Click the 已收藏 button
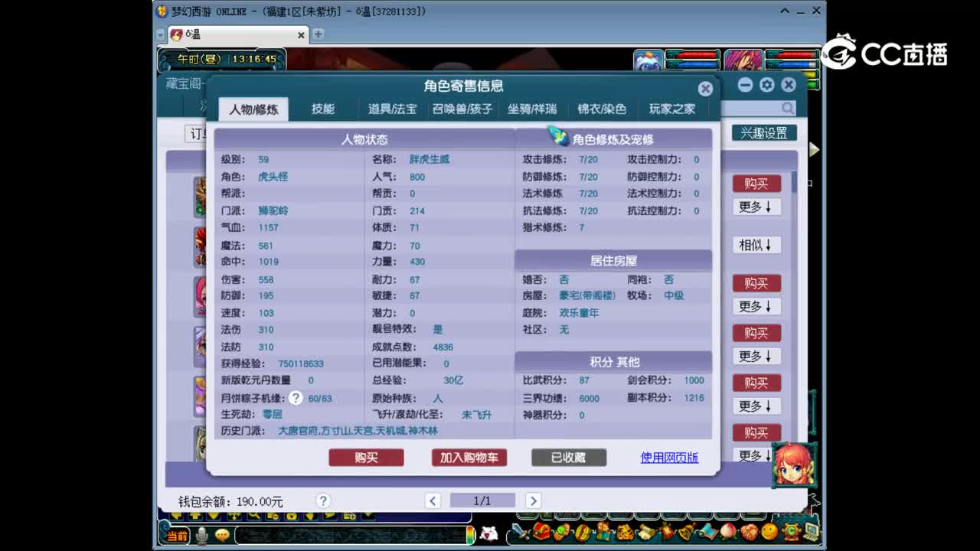Viewport: 980px width, 551px height. 569,458
